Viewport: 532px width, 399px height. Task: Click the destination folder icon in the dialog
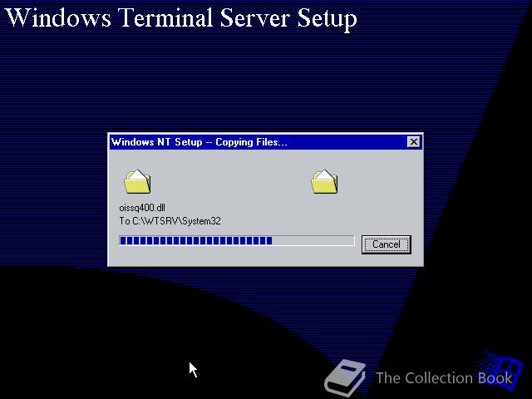(x=325, y=182)
